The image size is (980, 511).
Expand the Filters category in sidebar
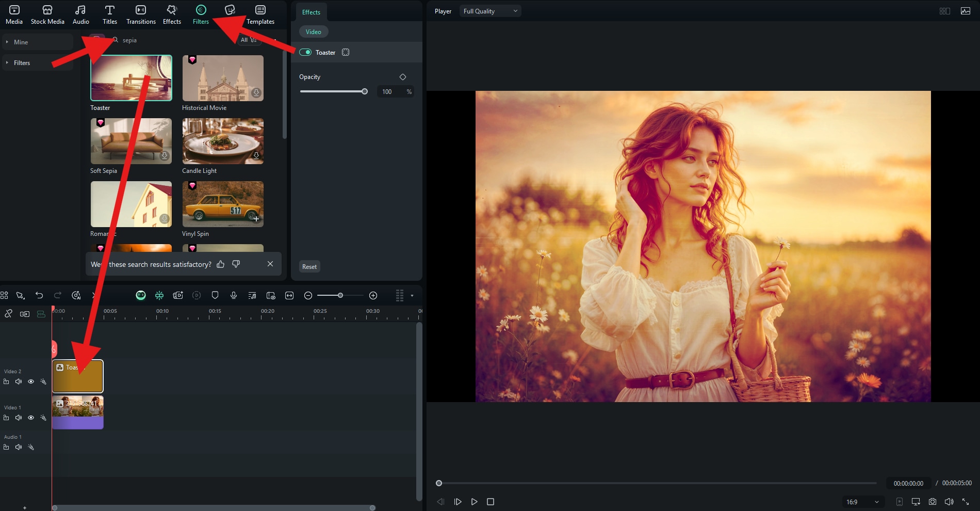37,62
